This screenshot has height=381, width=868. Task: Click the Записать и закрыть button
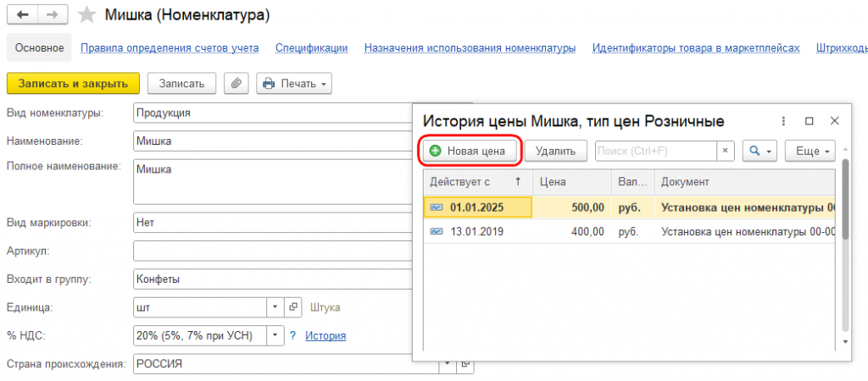pyautogui.click(x=73, y=84)
